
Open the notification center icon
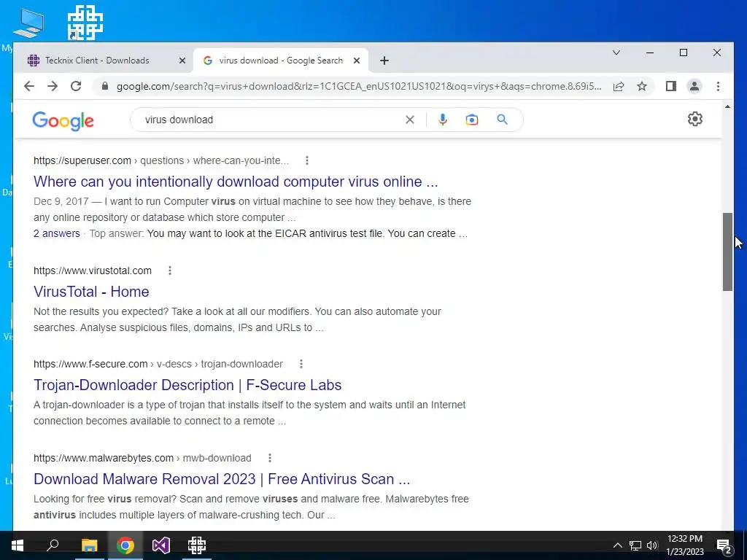point(724,545)
